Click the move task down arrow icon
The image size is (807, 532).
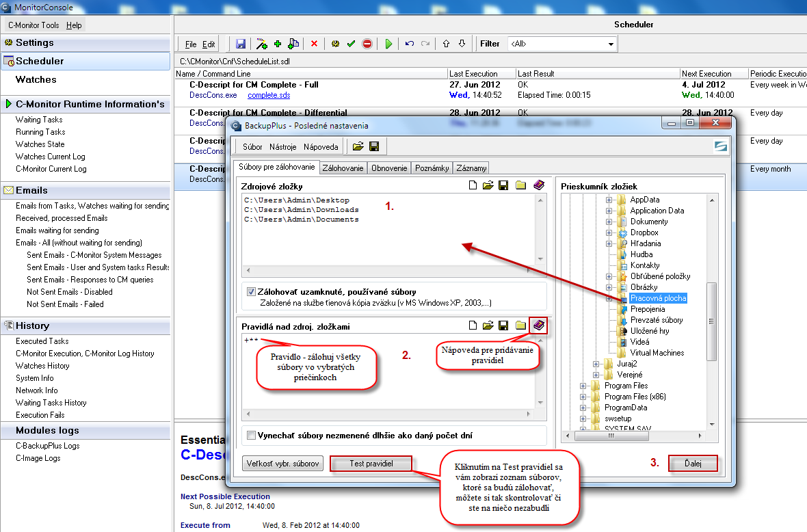point(462,44)
